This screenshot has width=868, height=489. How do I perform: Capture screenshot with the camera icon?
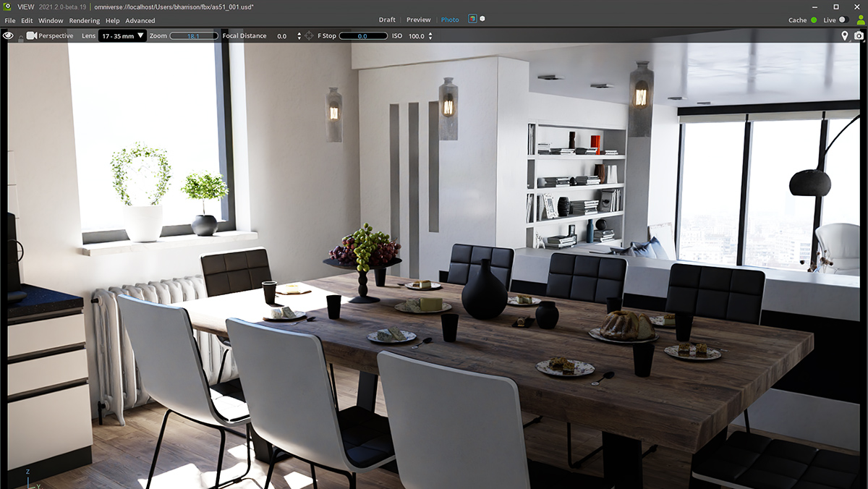pos(859,35)
